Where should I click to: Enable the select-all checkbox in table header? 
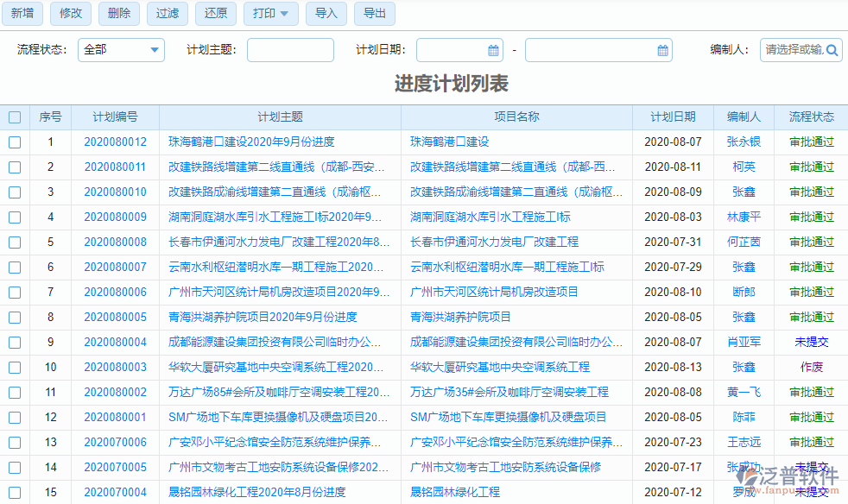point(14,117)
